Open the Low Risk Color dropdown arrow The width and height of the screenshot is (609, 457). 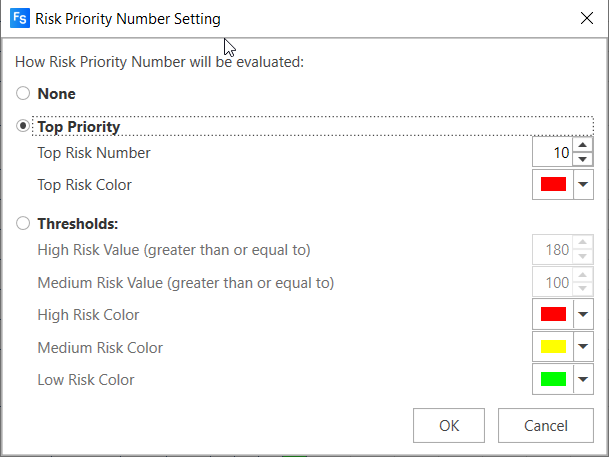tap(585, 380)
